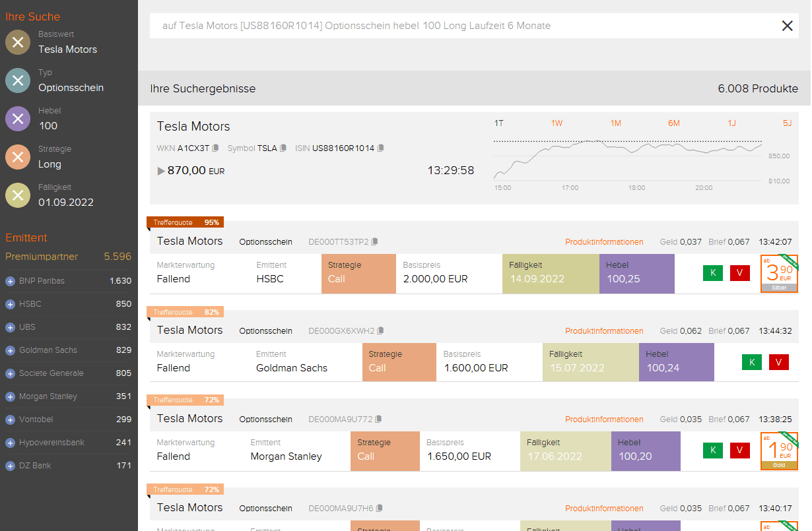This screenshot has height=531, width=812.
Task: Click red V sell button for HSBC warrant
Action: pyautogui.click(x=739, y=273)
